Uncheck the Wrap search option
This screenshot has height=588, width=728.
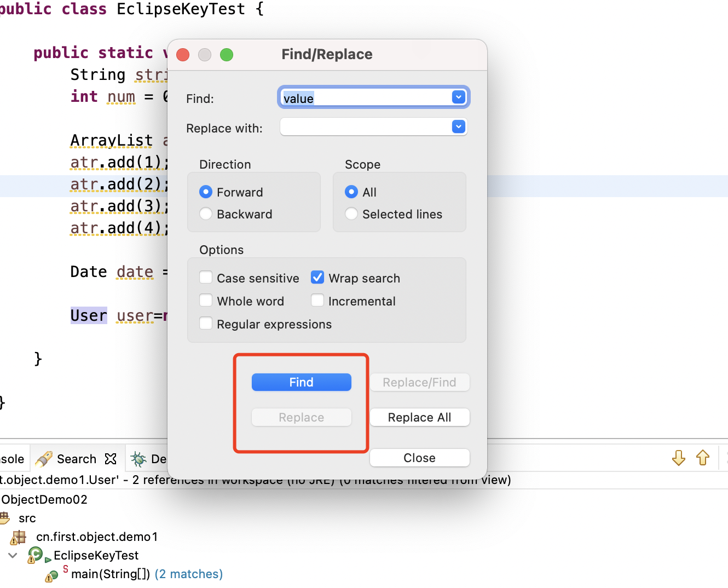[317, 278]
